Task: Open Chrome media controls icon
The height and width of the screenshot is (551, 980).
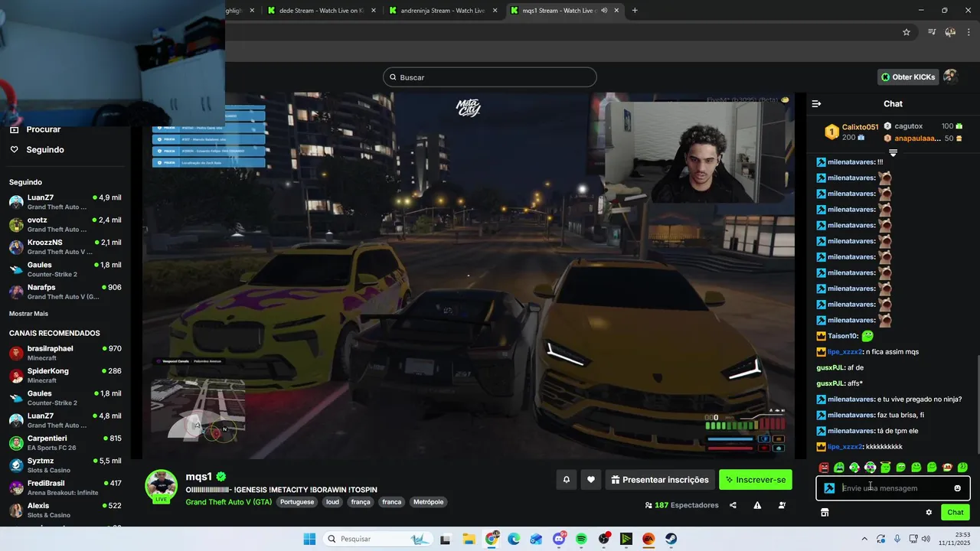Action: coord(932,32)
